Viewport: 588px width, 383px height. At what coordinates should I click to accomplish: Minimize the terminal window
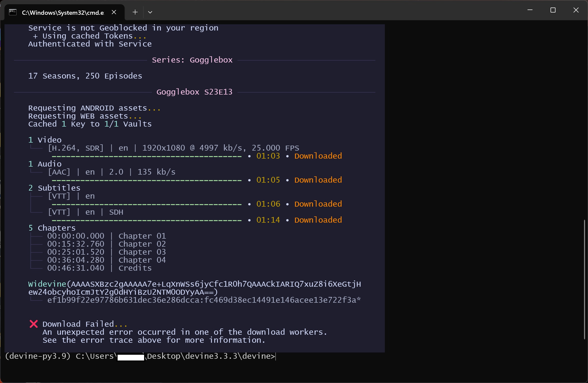[x=530, y=10]
